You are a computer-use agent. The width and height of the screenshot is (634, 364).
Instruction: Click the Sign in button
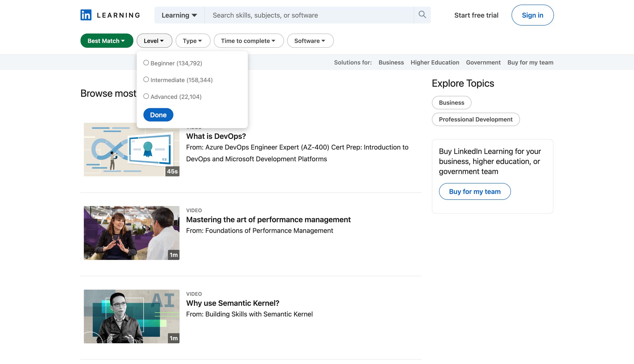[x=532, y=15]
